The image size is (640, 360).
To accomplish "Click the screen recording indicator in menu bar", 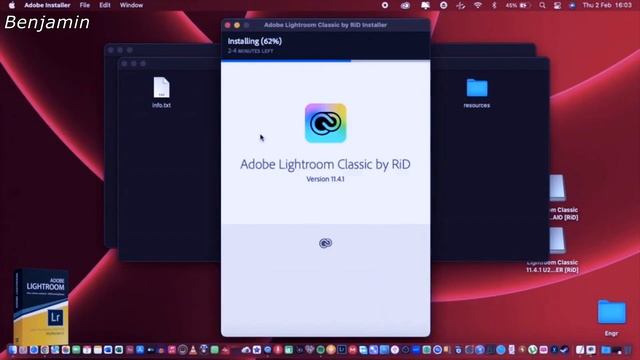I will click(x=385, y=5).
